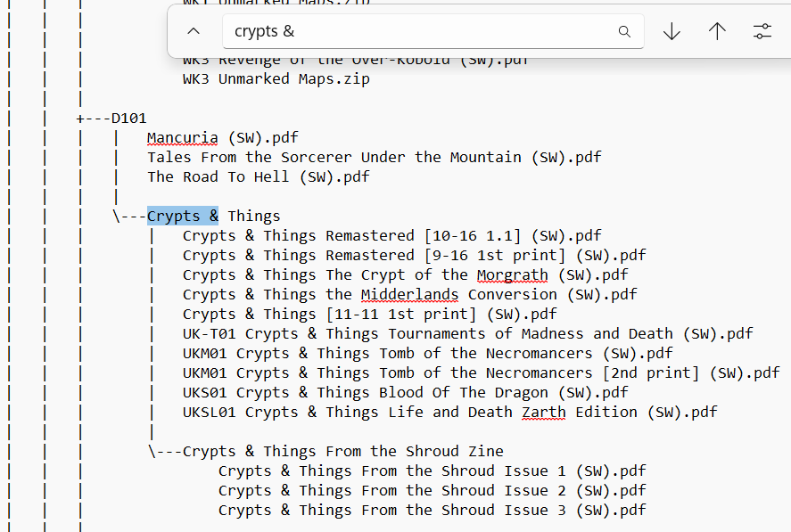
Task: Click 'The Road To Hell (SW).pdf' line
Action: tap(259, 177)
